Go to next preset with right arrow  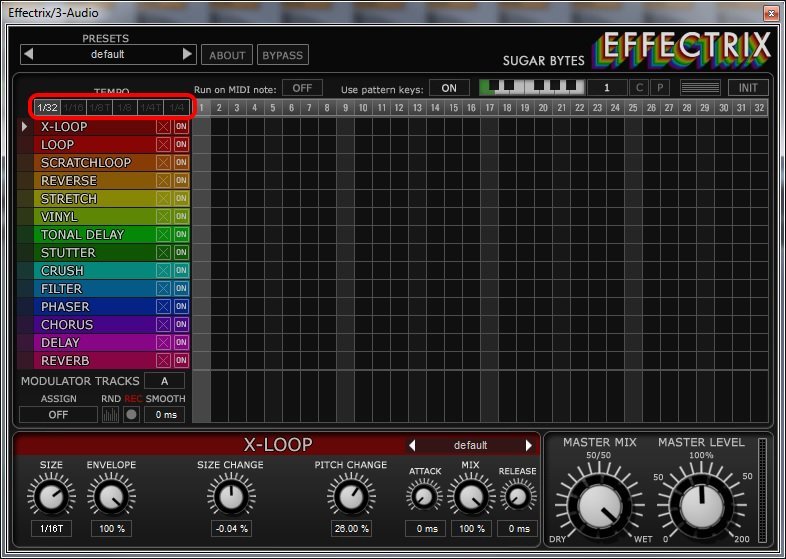click(x=187, y=54)
